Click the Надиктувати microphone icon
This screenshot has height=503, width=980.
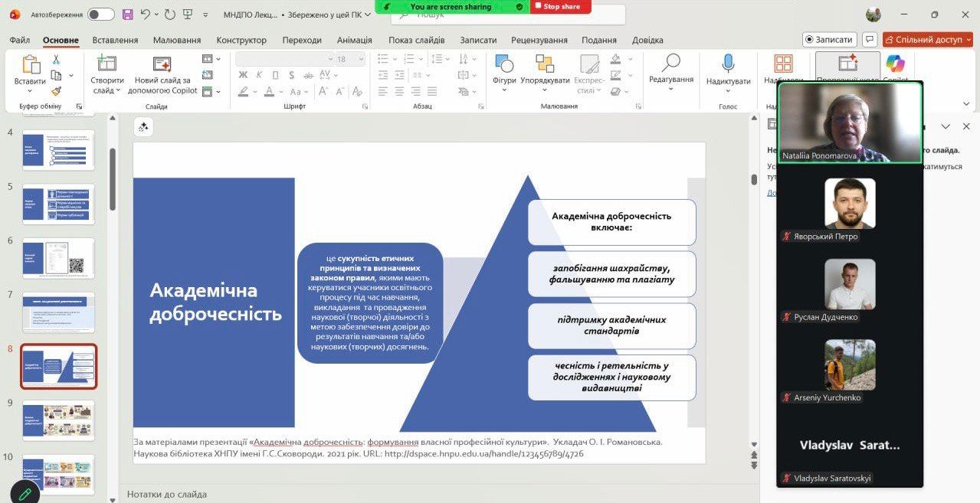point(728,64)
